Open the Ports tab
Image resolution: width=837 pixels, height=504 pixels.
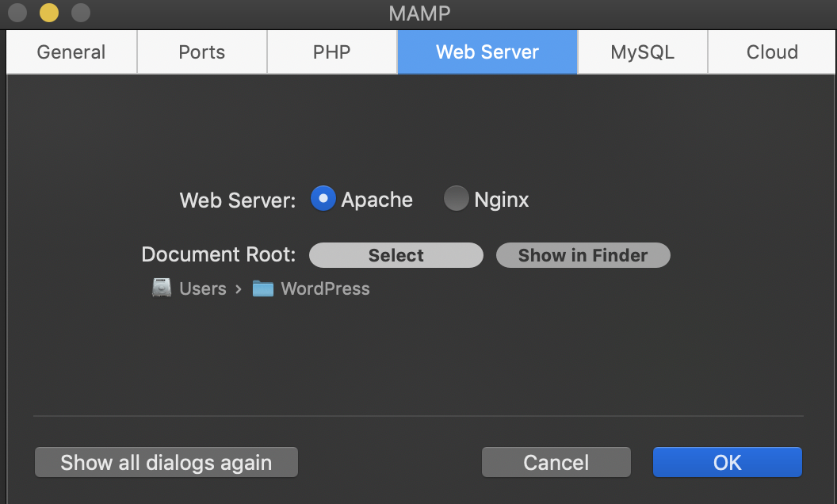point(202,52)
